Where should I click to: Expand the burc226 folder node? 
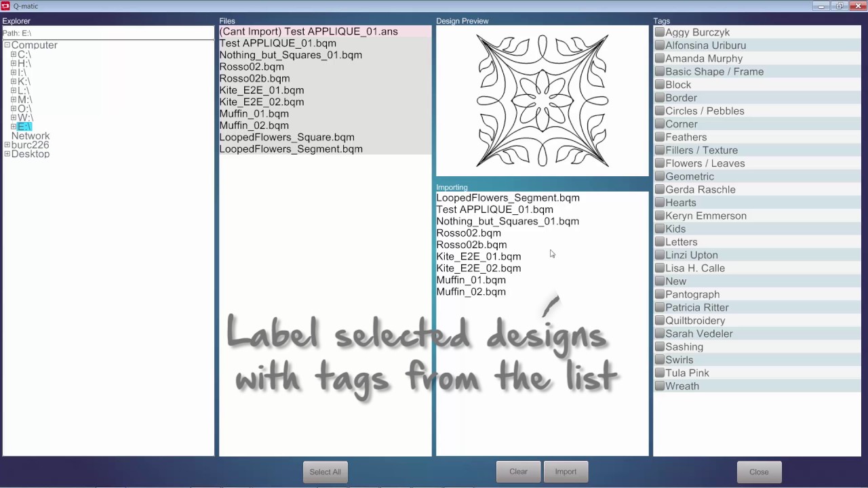(x=7, y=145)
